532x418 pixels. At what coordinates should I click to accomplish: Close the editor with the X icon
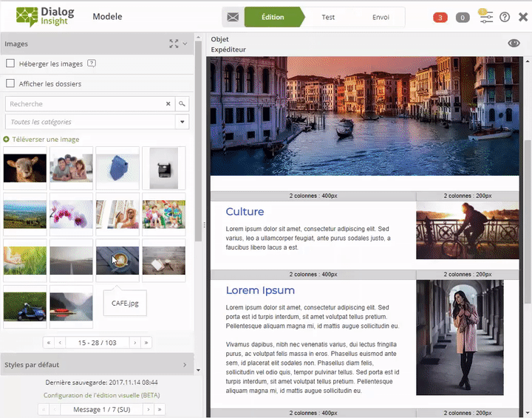pos(523,17)
